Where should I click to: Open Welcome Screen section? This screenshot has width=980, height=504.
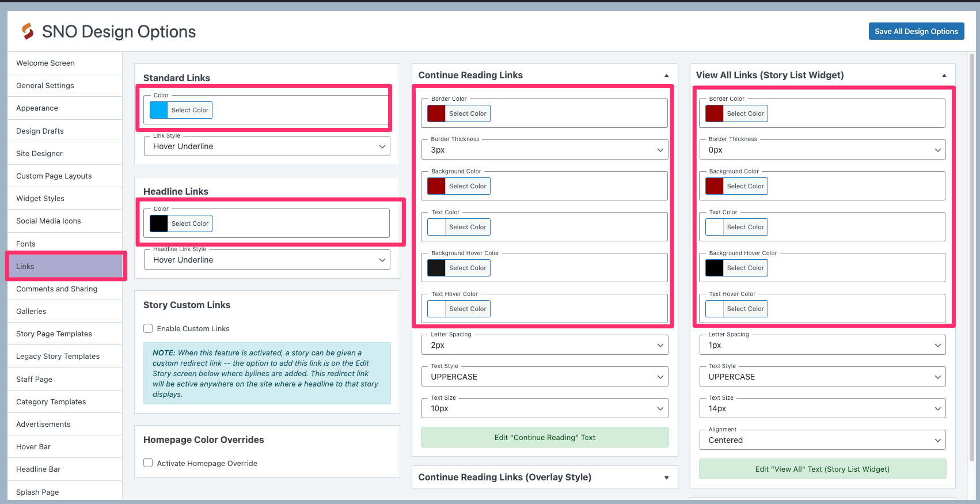[x=65, y=63]
